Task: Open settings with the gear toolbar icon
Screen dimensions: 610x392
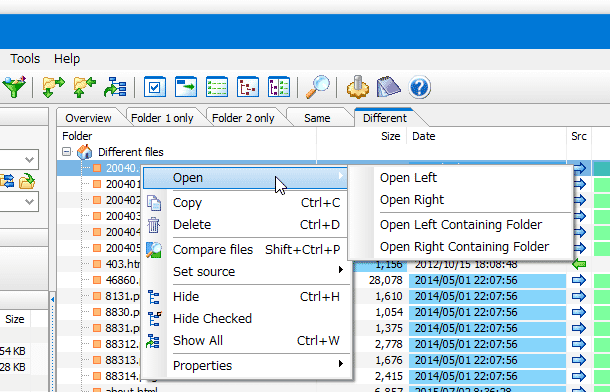Action: [x=358, y=87]
